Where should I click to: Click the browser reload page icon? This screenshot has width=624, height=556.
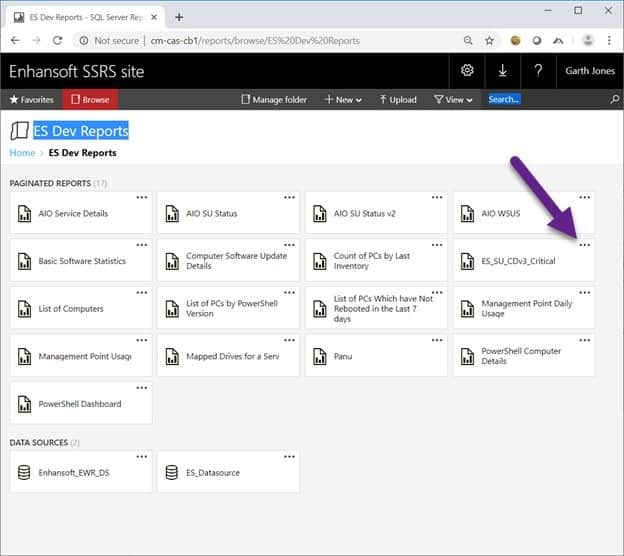[58, 41]
